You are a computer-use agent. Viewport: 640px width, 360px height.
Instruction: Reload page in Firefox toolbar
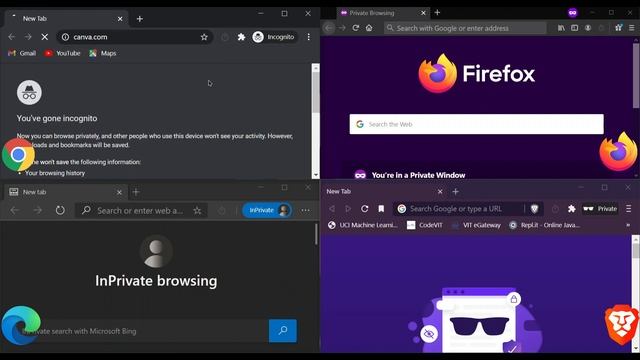(x=356, y=28)
